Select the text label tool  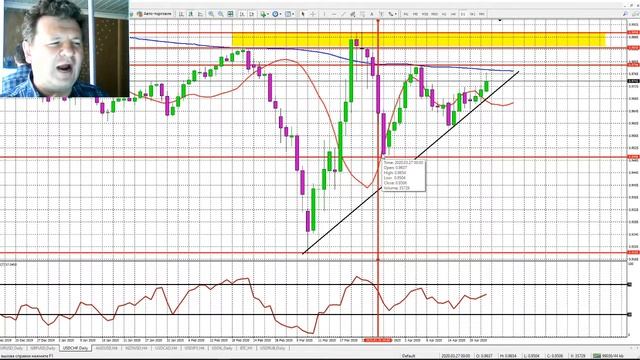click(381, 14)
